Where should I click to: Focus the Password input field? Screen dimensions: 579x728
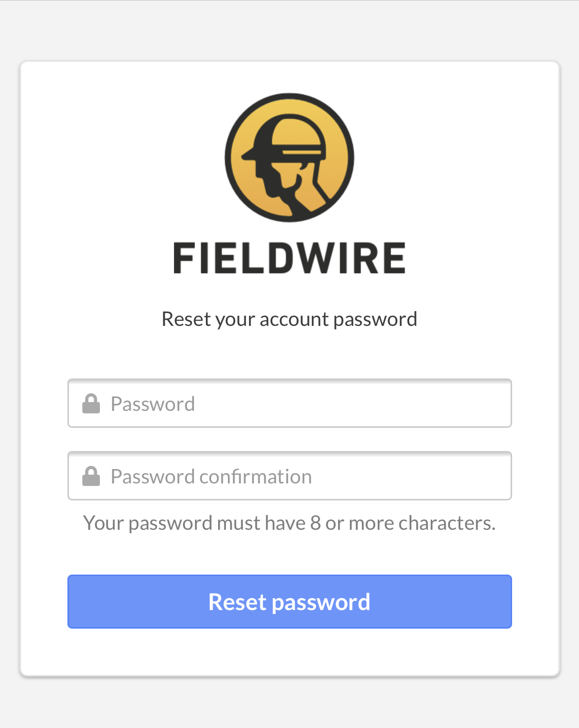coord(309,404)
